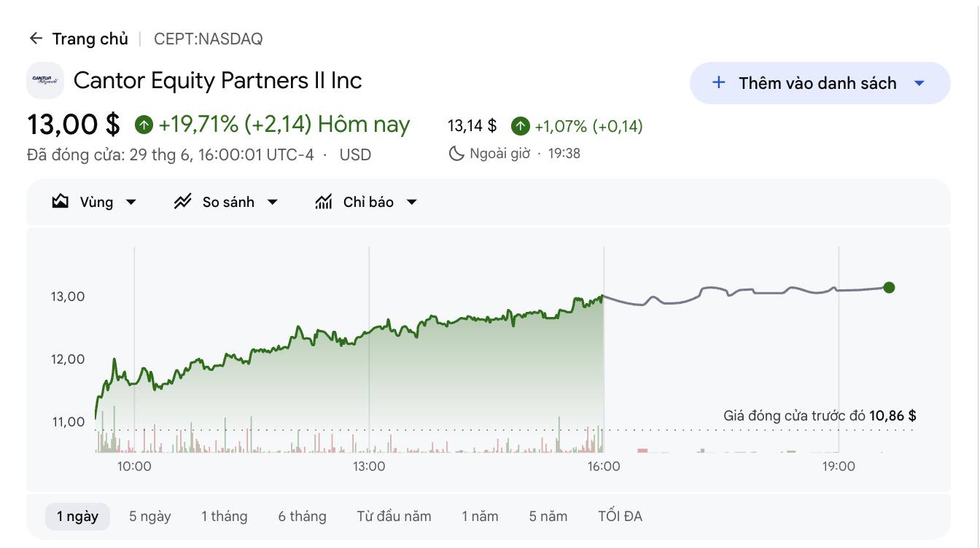The width and height of the screenshot is (980, 548).
Task: Add stock with Thêm vào danh sách button
Action: point(820,83)
